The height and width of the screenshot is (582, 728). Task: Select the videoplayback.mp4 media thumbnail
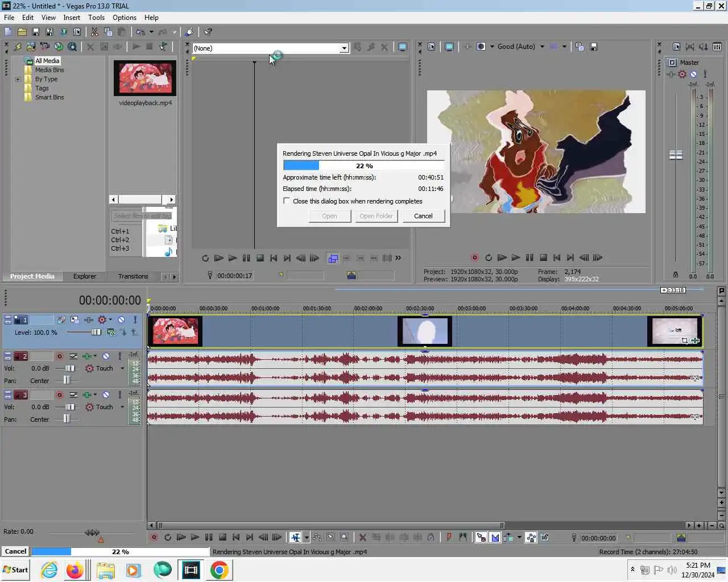point(145,78)
